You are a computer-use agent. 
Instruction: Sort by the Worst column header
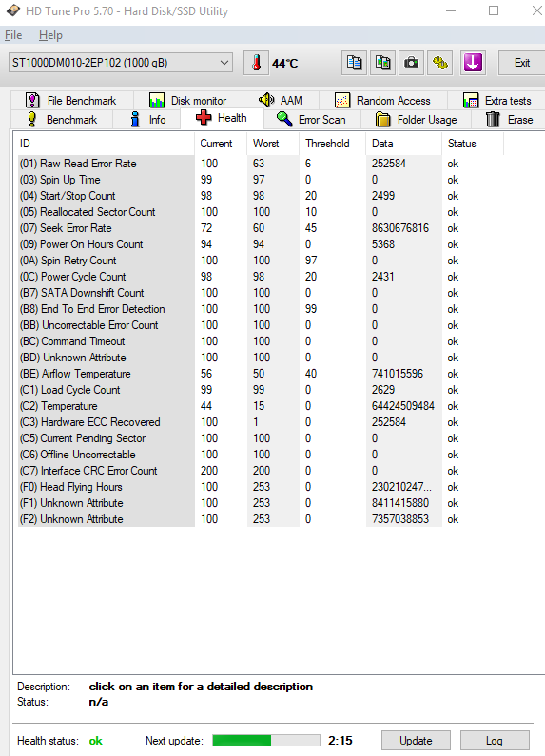tap(273, 144)
